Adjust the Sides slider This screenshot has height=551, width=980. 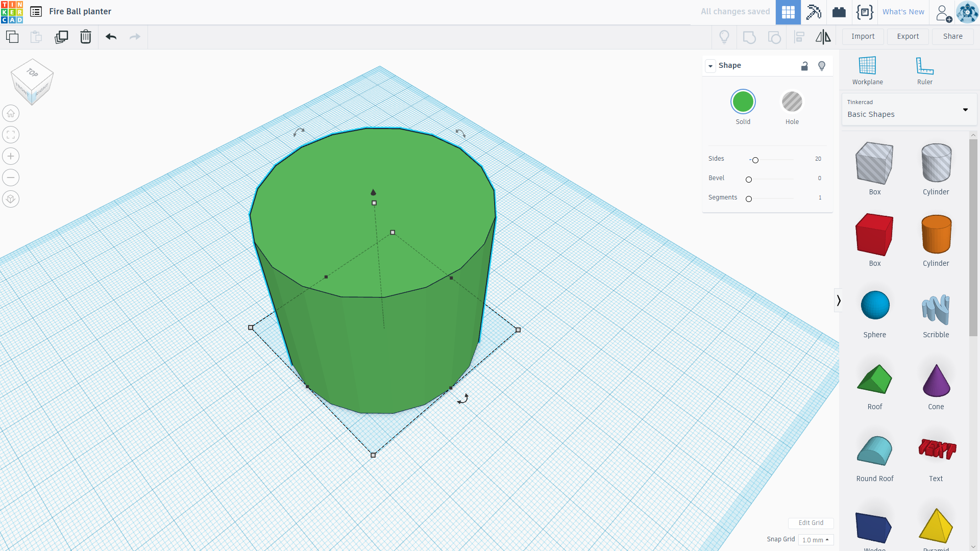(x=755, y=160)
